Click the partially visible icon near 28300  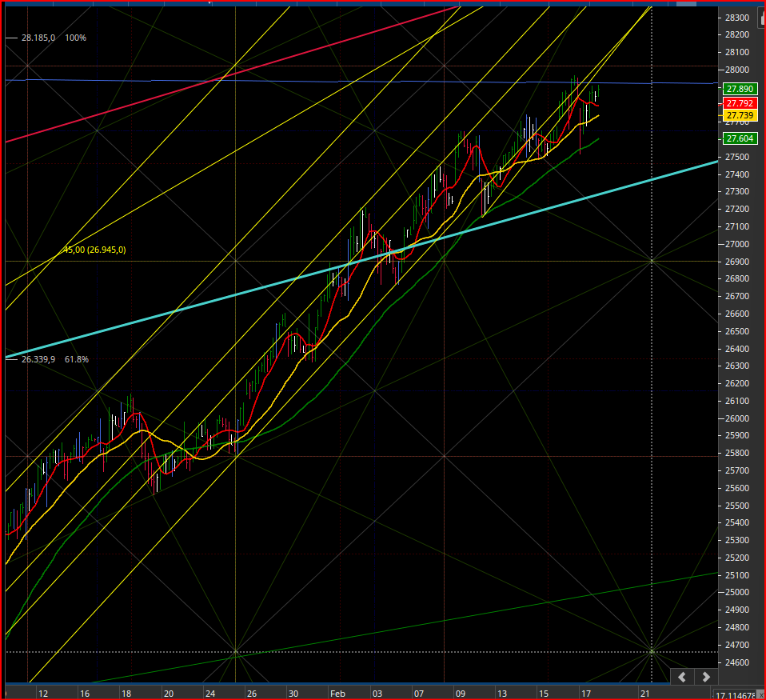click(x=762, y=18)
